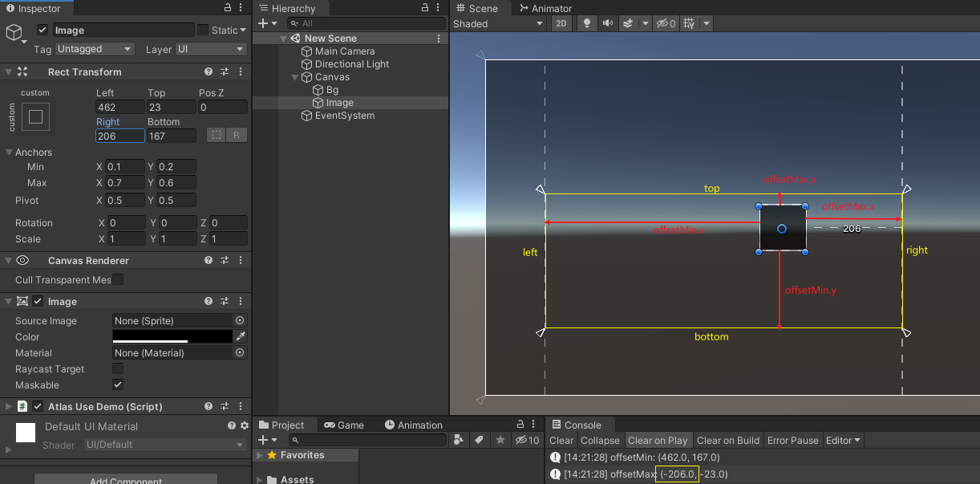Enable the Raycast Target checkbox
980x484 pixels.
click(x=118, y=368)
